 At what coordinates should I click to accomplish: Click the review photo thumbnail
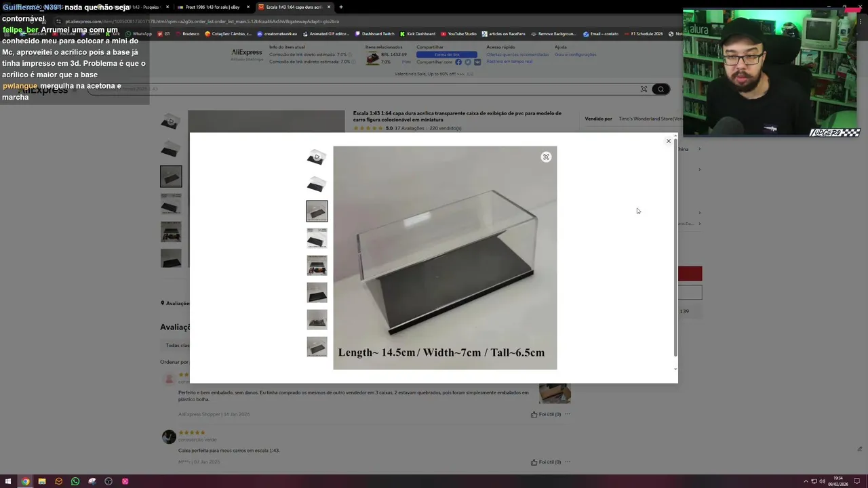tap(555, 394)
